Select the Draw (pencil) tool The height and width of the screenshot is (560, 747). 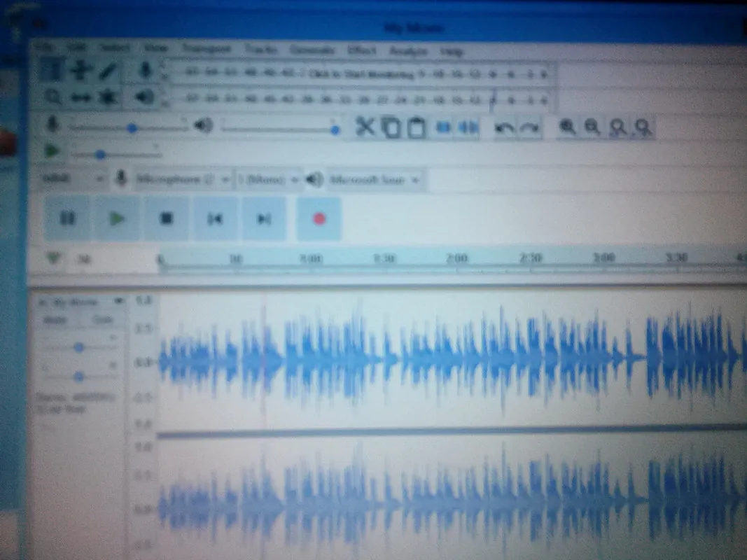[108, 71]
